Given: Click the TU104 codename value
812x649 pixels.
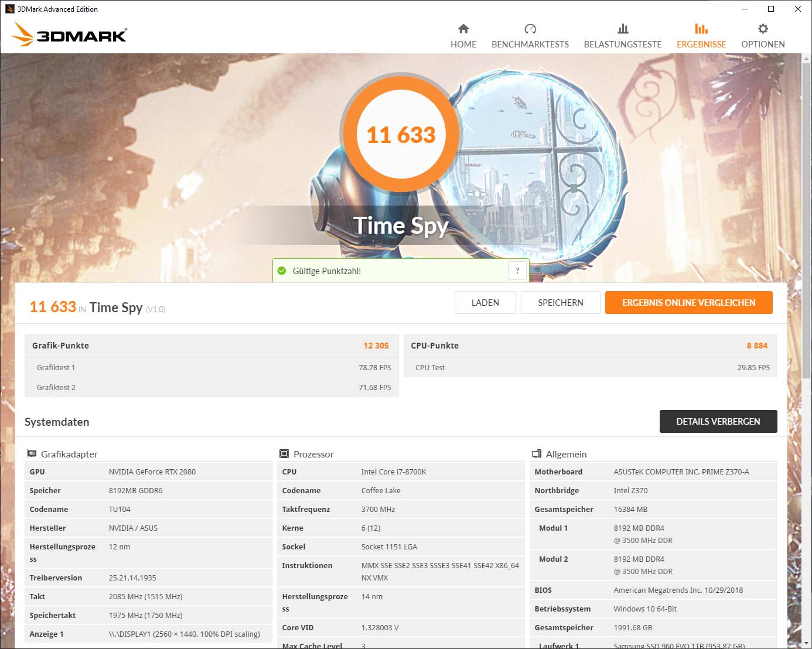Looking at the screenshot, I should click(x=120, y=509).
